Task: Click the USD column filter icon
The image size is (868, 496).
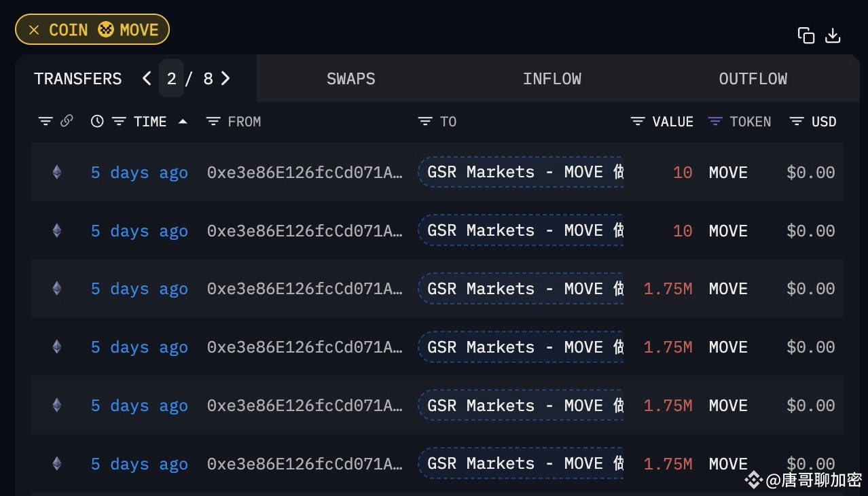Action: pyautogui.click(x=795, y=121)
